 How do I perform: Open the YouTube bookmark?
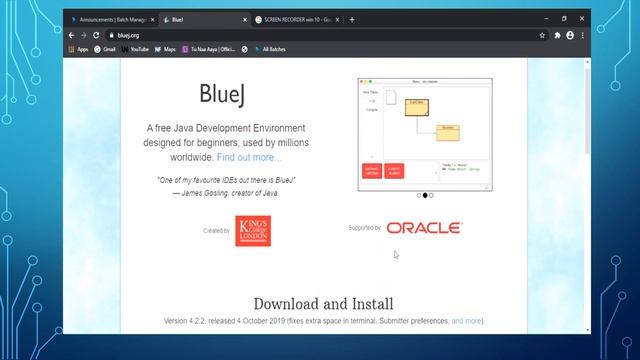point(135,49)
